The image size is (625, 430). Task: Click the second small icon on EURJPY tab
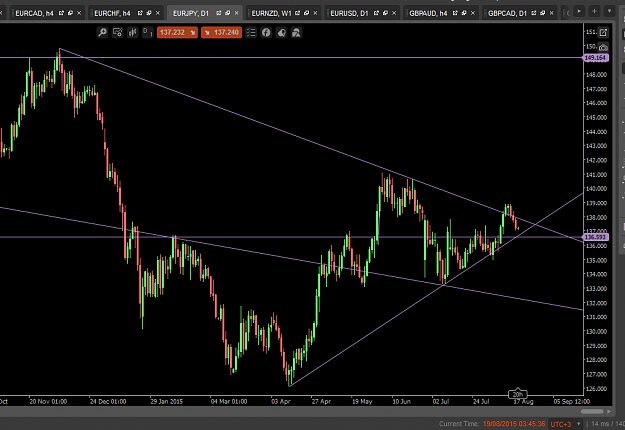[x=228, y=13]
